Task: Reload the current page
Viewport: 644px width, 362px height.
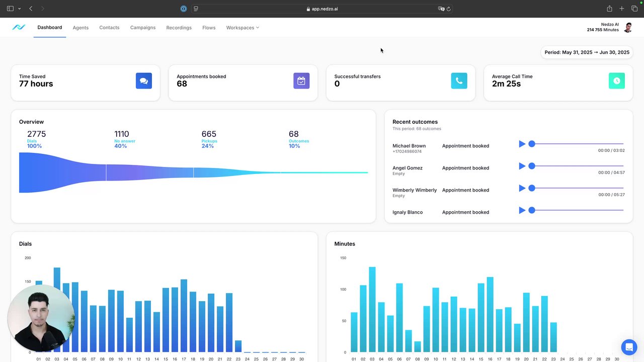Action: click(448, 9)
